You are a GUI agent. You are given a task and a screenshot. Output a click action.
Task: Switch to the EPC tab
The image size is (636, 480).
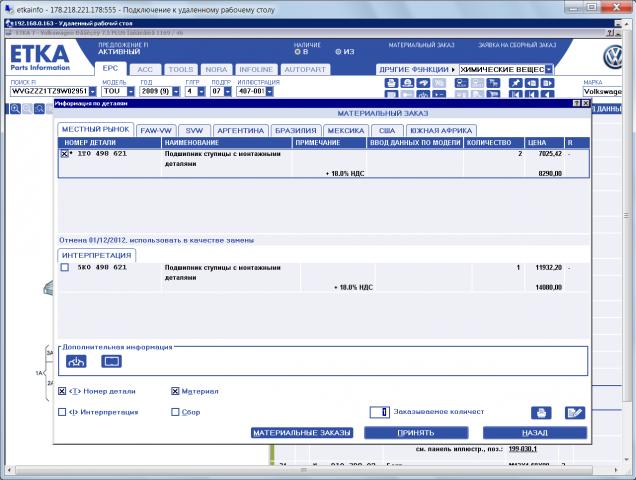110,69
